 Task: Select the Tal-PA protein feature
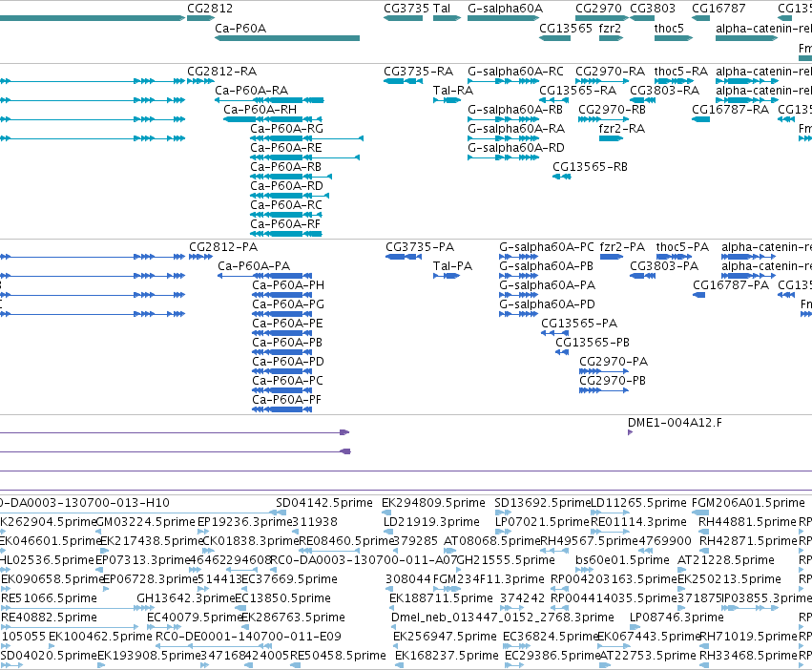(447, 276)
